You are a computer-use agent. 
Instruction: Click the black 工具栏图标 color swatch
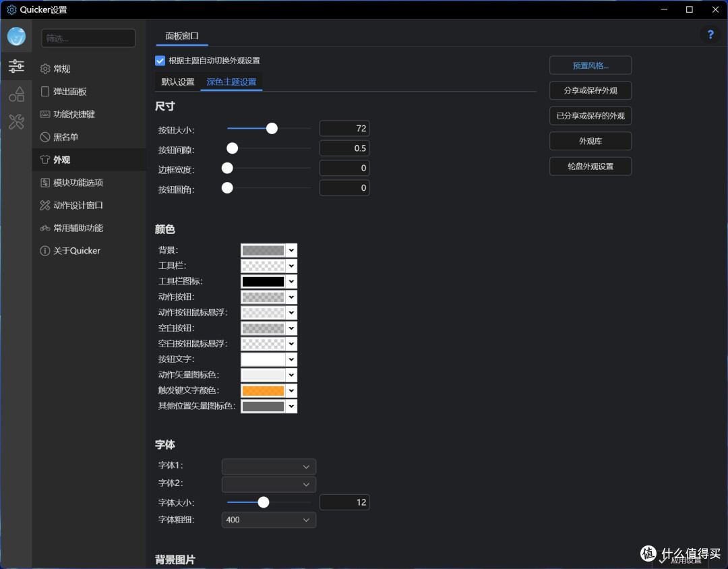coord(263,282)
